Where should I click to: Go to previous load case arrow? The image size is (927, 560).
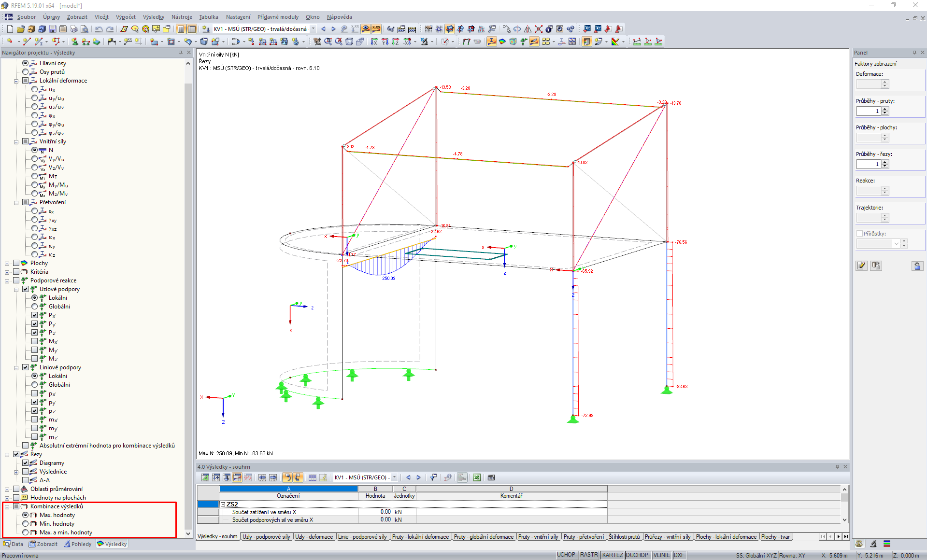(x=323, y=29)
